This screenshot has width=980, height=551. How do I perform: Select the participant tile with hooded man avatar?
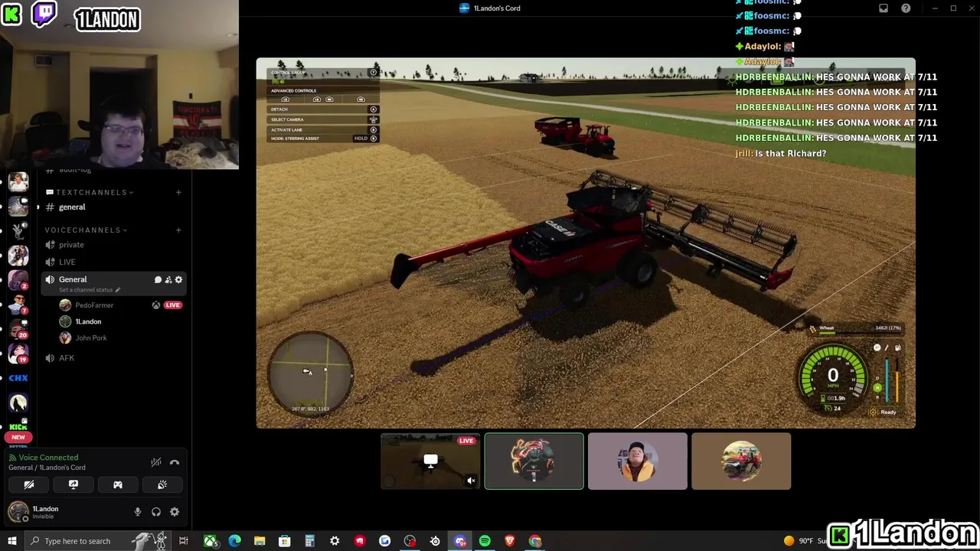point(637,461)
